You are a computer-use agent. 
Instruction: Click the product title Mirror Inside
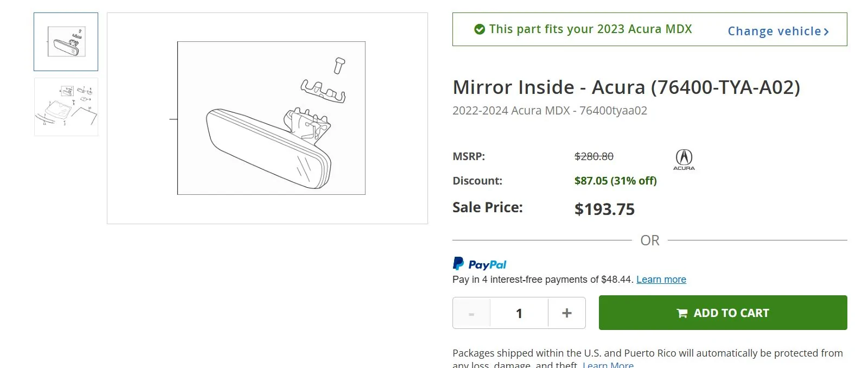(x=627, y=87)
